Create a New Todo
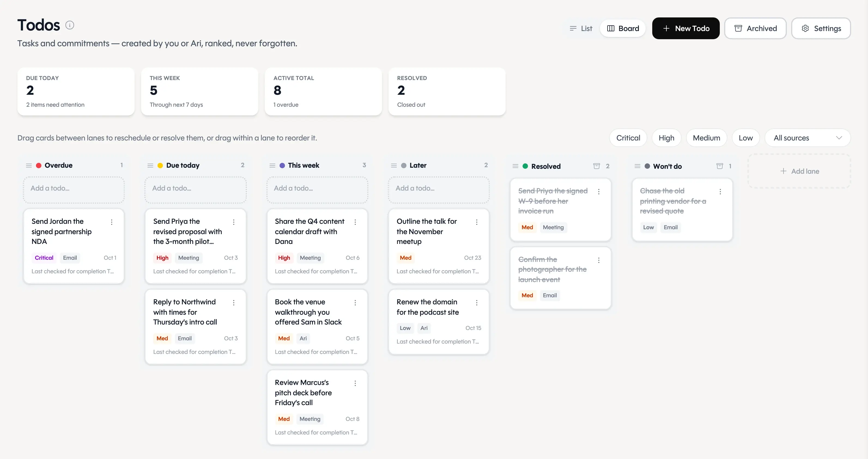The height and width of the screenshot is (459, 868). [686, 28]
